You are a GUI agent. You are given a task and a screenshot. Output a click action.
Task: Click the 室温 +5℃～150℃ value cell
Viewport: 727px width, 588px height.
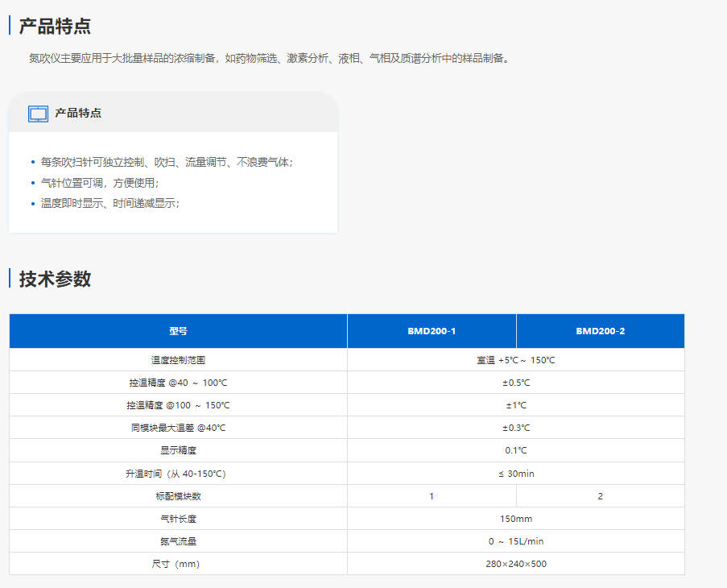pos(515,360)
